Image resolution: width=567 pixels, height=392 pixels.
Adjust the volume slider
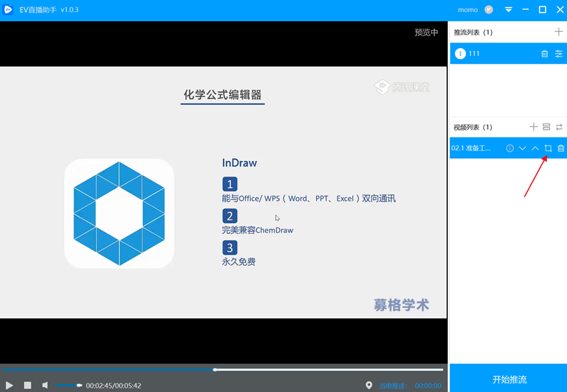[x=69, y=386]
